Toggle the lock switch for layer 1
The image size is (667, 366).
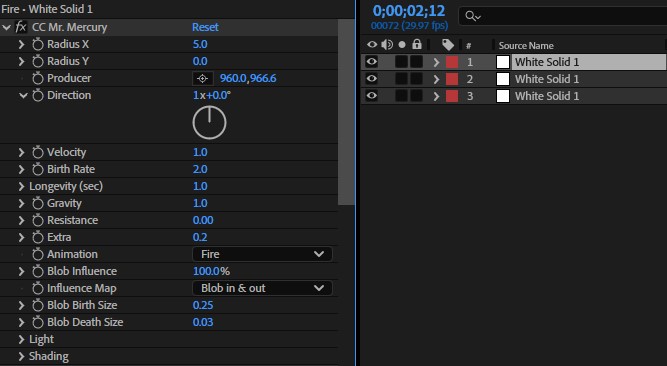tap(416, 62)
